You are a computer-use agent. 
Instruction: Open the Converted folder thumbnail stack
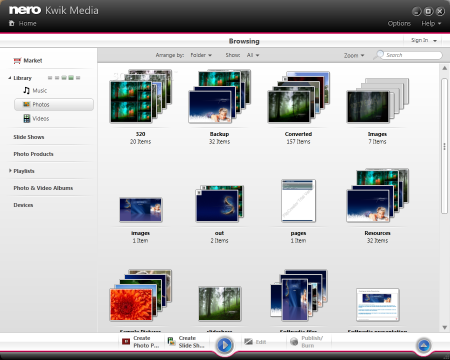pyautogui.click(x=298, y=97)
